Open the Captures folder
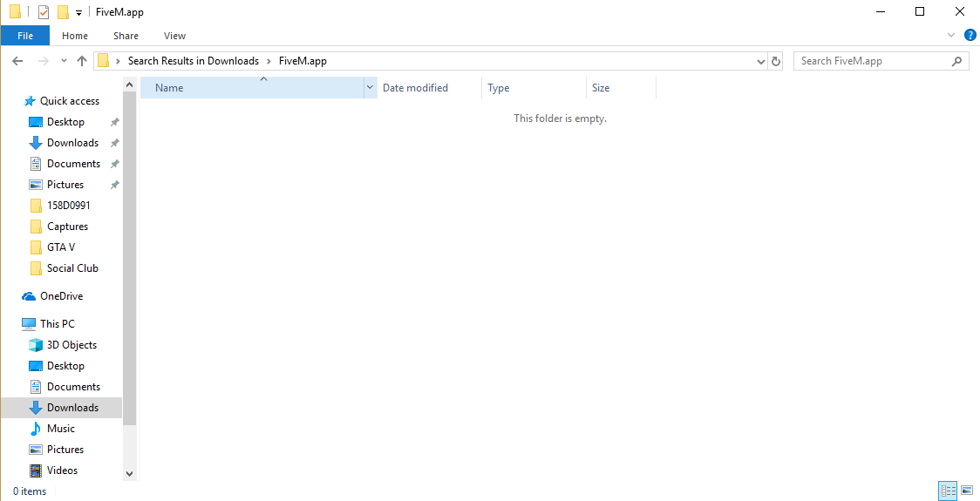Image resolution: width=980 pixels, height=501 pixels. [67, 227]
